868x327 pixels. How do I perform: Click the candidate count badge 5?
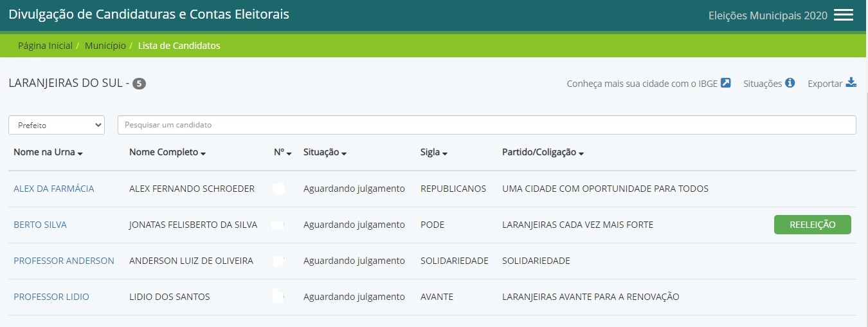pos(139,84)
